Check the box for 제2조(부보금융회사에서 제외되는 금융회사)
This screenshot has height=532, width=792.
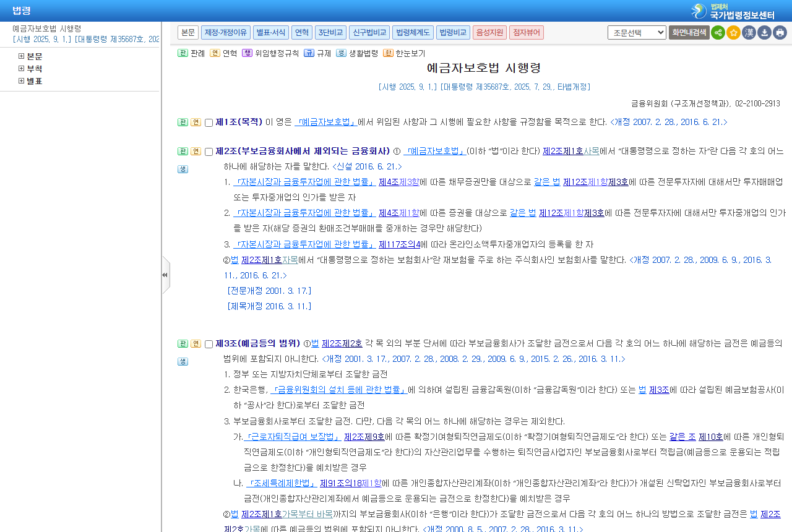click(x=209, y=152)
